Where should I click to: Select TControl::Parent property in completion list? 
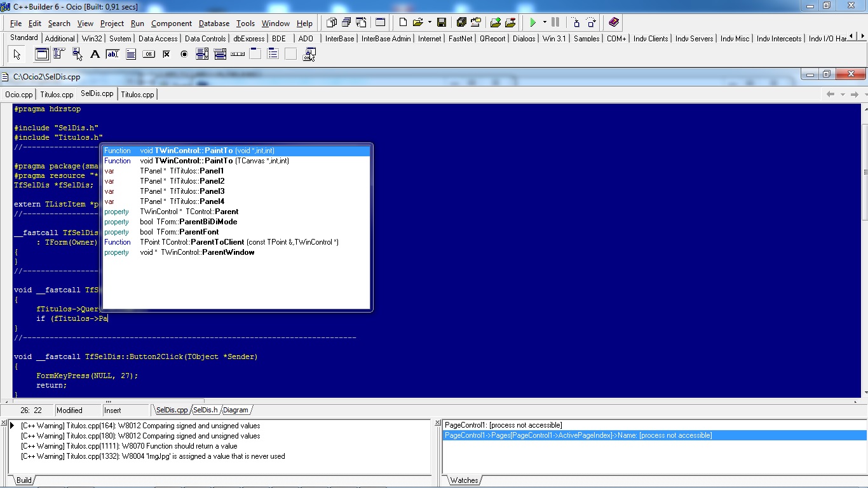236,212
